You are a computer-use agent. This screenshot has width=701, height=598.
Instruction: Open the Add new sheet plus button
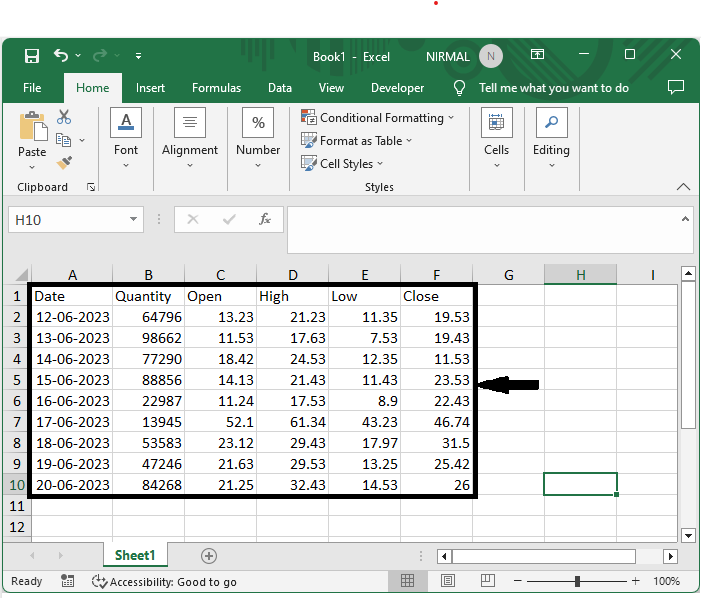(208, 555)
